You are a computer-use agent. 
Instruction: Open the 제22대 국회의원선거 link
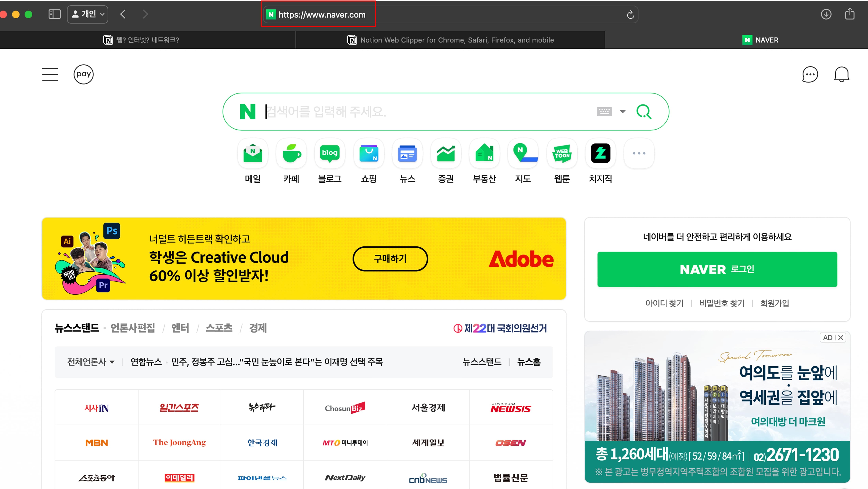500,328
